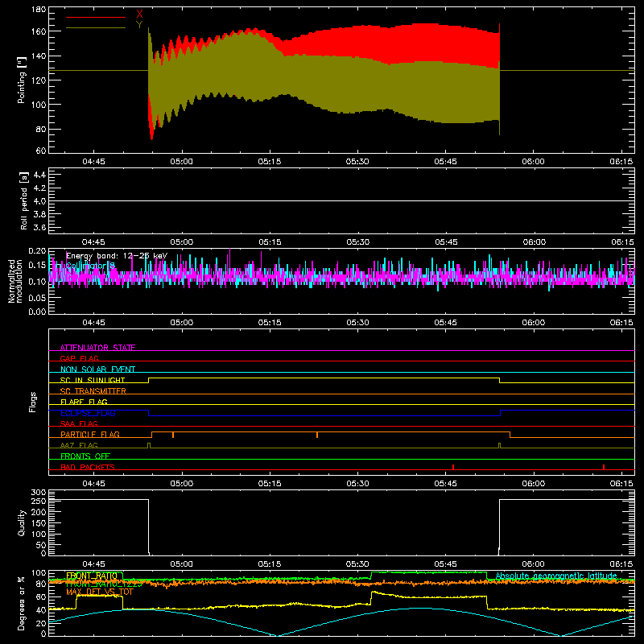The height and width of the screenshot is (644, 644).
Task: Select the ECLIPSE_FLAG label
Action: [88, 413]
